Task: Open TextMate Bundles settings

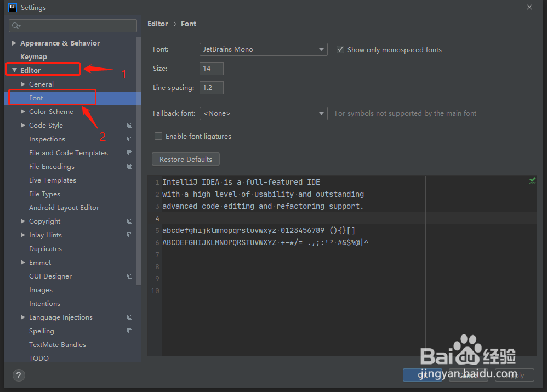Action: pyautogui.click(x=58, y=344)
